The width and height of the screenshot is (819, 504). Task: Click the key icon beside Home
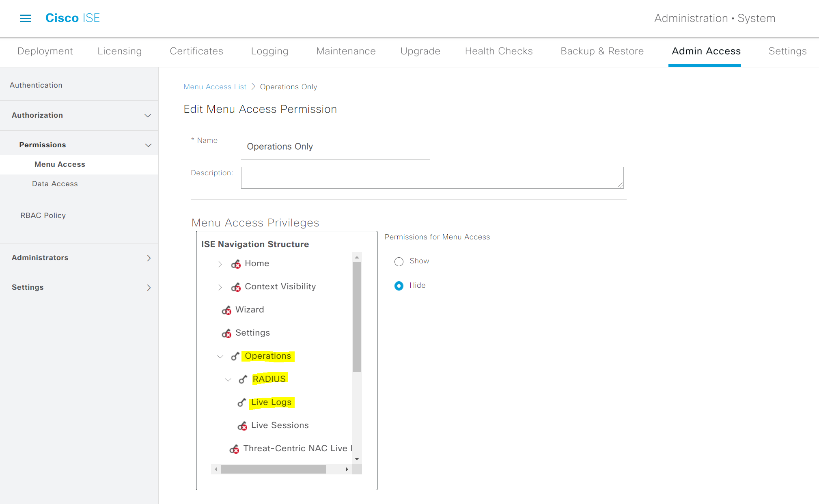[236, 264]
